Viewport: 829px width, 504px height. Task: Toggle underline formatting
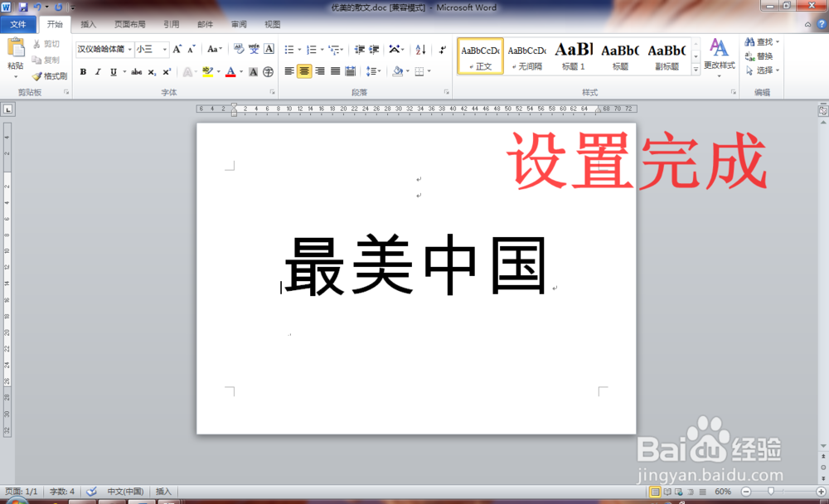(x=111, y=72)
